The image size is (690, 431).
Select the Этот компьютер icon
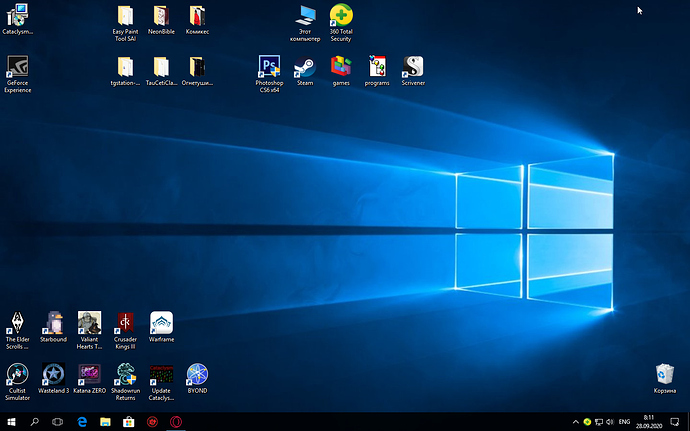click(x=305, y=23)
